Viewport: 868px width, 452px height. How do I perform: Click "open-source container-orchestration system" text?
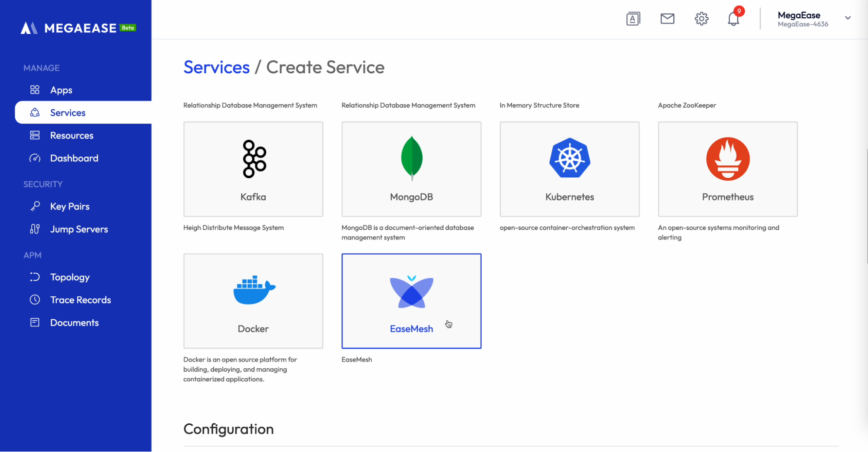tap(567, 228)
